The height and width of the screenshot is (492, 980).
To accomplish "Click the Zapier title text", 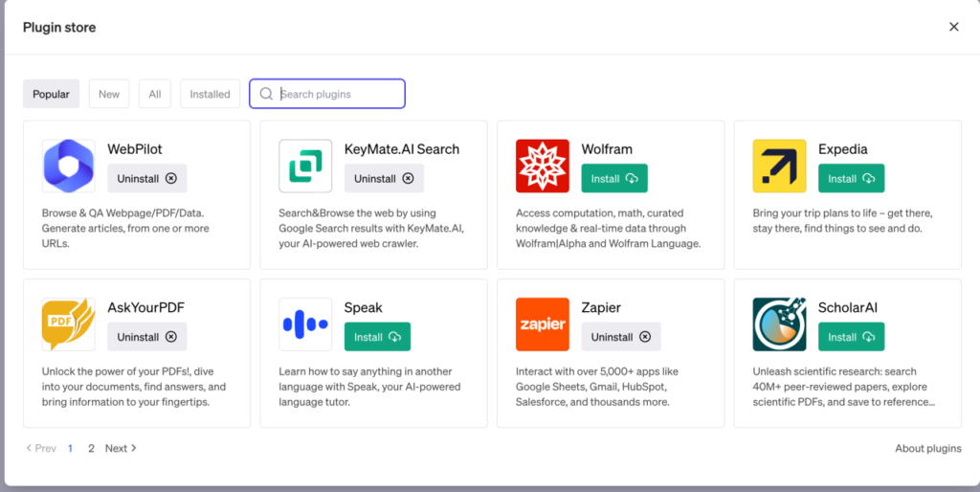I will point(601,307).
